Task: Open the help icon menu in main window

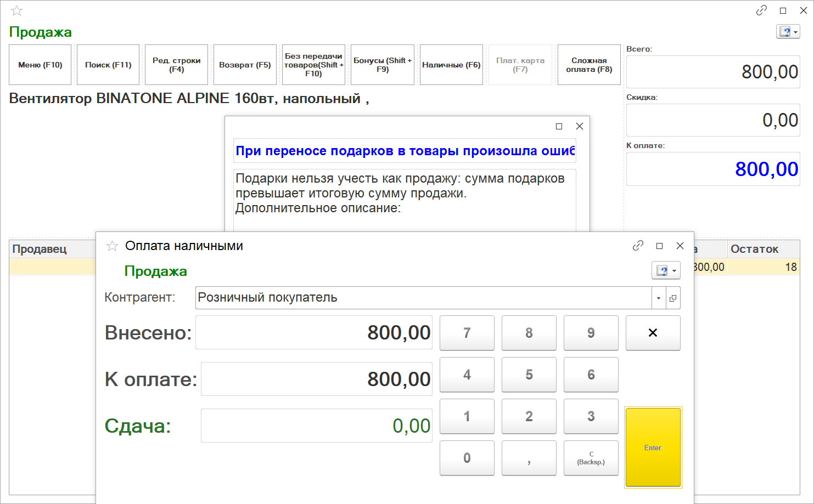Action: (x=788, y=32)
